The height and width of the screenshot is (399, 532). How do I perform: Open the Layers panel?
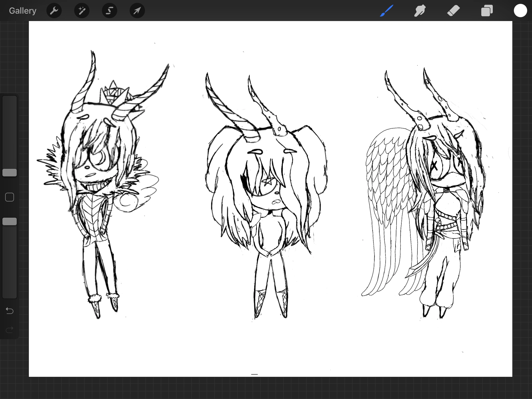coord(487,11)
